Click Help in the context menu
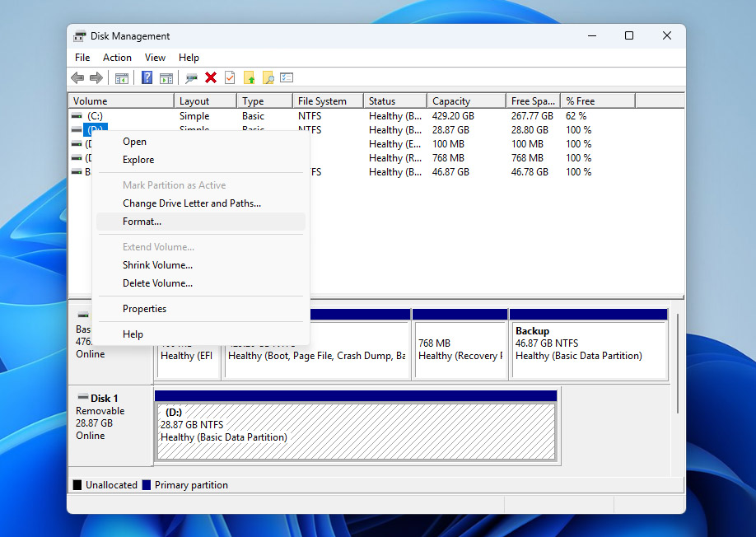756x537 pixels. pyautogui.click(x=201, y=334)
